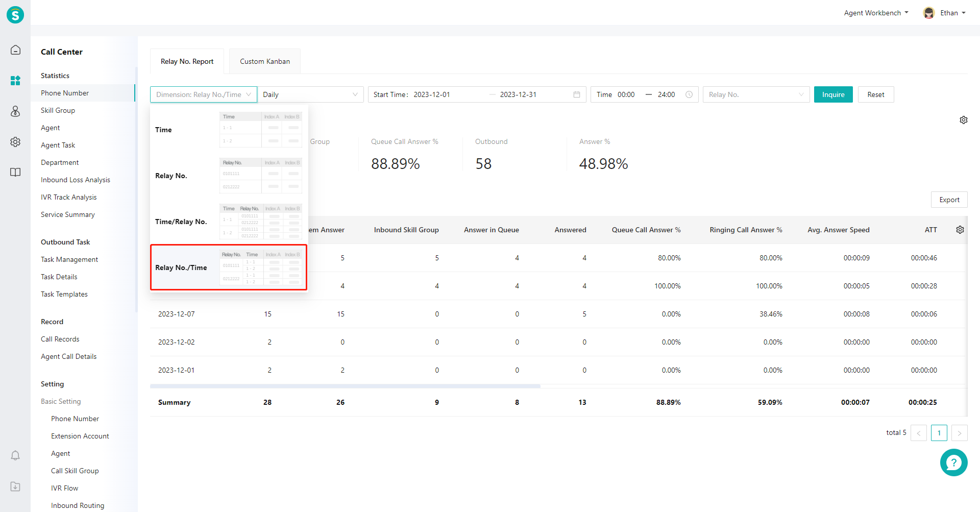Click the Export button
The height and width of the screenshot is (512, 980).
(949, 200)
